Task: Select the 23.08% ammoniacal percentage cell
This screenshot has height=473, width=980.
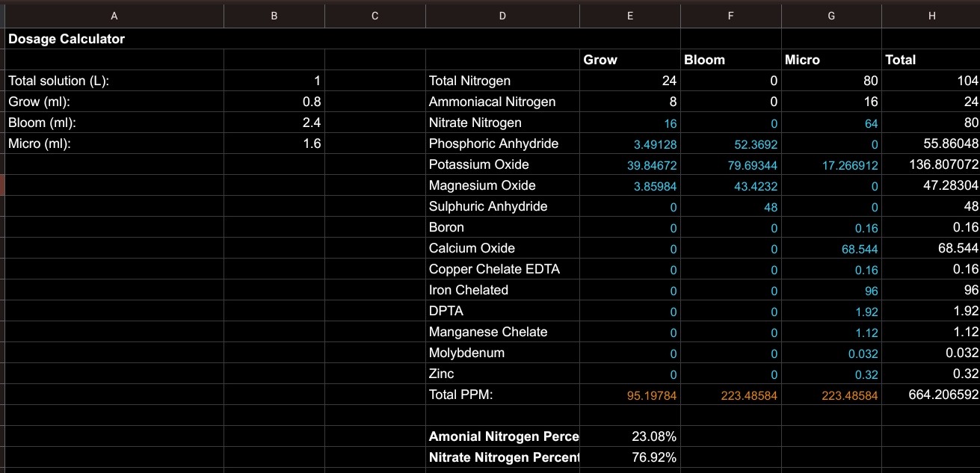Action: pos(629,436)
